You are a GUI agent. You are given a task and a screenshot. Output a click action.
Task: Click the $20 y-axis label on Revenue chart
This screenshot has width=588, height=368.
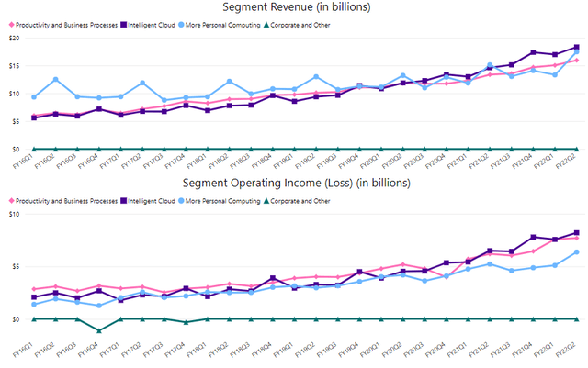coord(14,38)
